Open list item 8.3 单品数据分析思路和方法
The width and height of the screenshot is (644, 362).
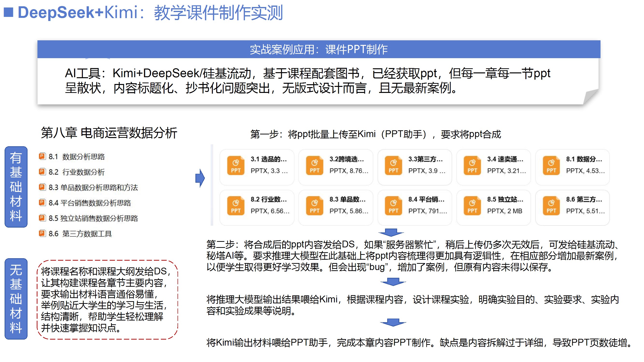pyautogui.click(x=93, y=188)
